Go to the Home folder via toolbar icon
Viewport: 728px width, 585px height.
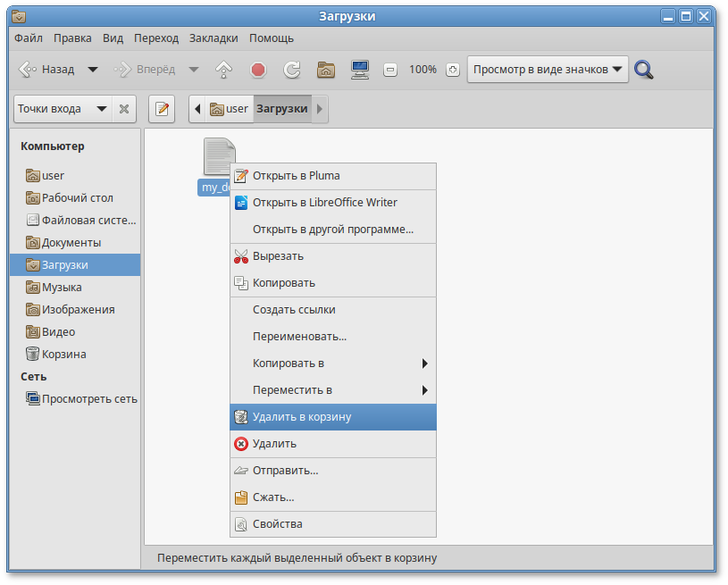click(x=326, y=70)
